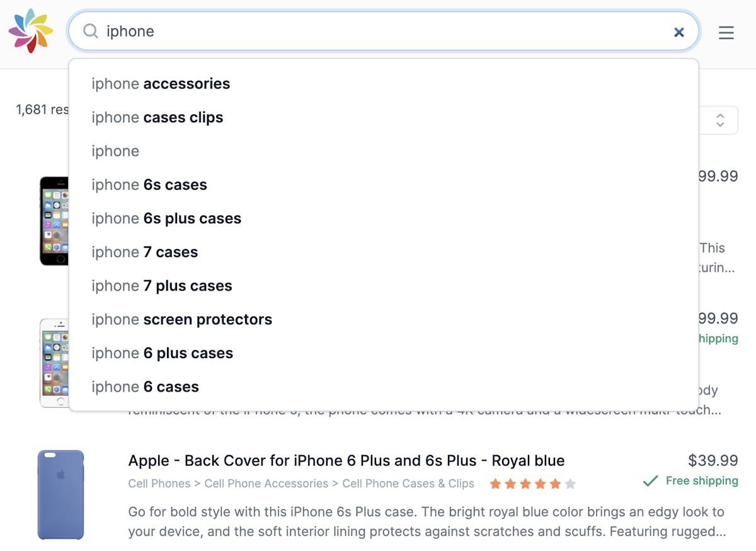The height and width of the screenshot is (551, 756).
Task: Select the "iphone 7 cases" suggestion
Action: (384, 252)
